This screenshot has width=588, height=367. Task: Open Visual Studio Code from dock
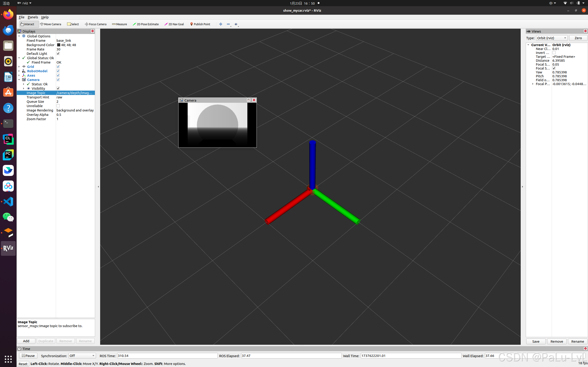[8, 201]
